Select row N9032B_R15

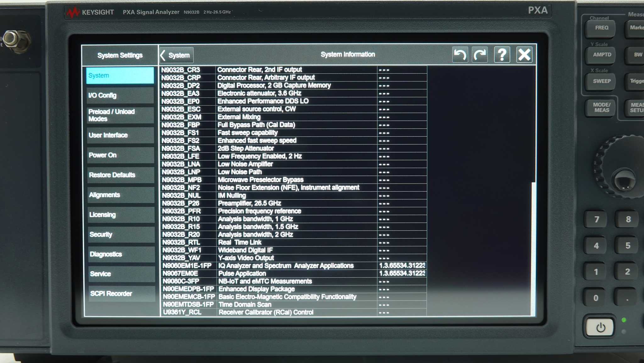[x=293, y=227]
